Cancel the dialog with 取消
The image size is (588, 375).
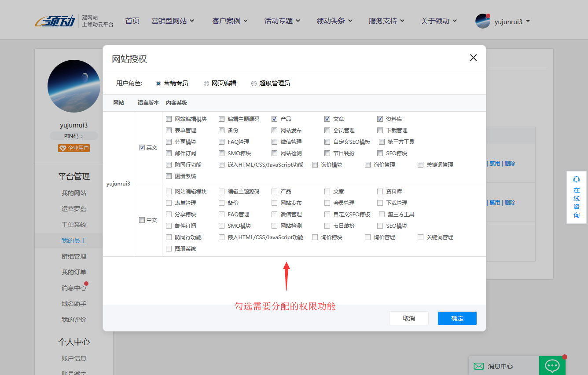click(408, 318)
